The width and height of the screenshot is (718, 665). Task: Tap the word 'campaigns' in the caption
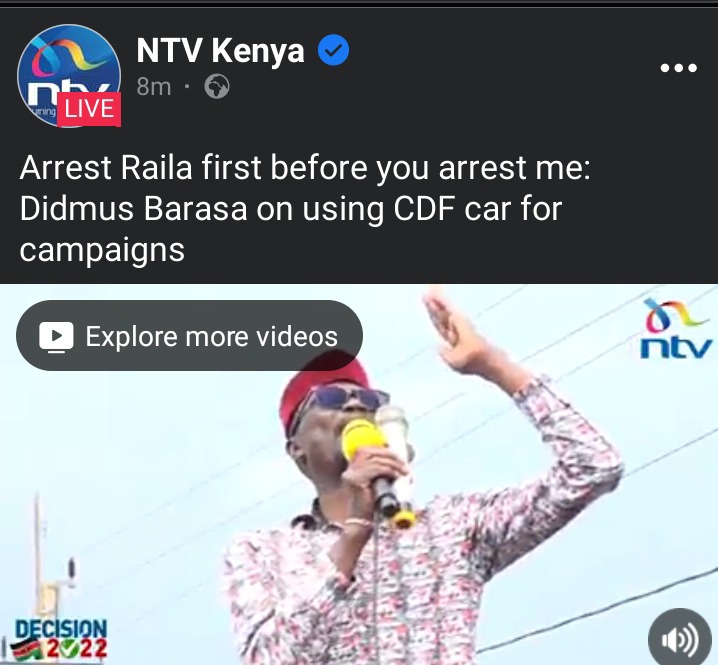(102, 251)
